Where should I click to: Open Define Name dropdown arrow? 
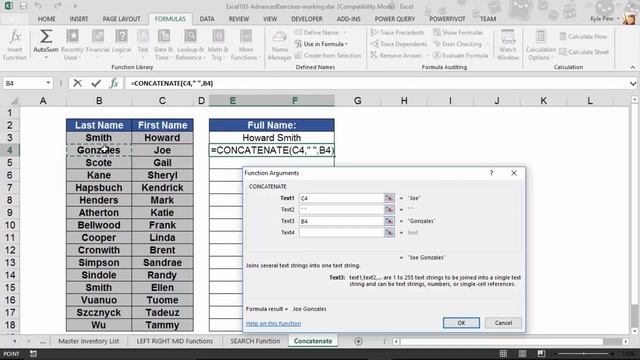345,32
